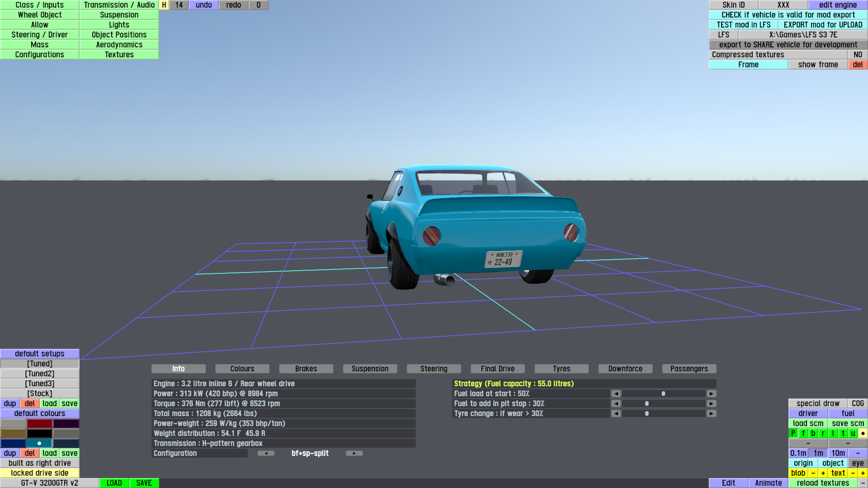Select the 'f' front view button
The image size is (868, 488).
tap(803, 433)
